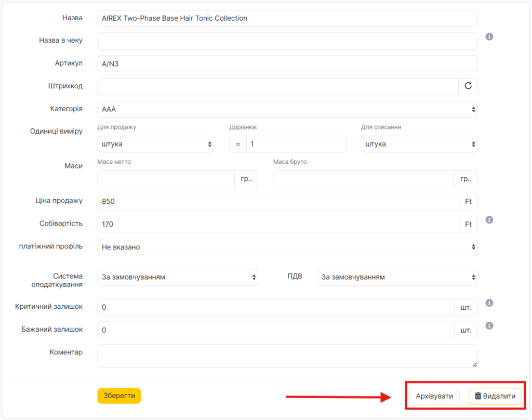
Task: Click the Дорівнює quantity field
Action: pos(296,144)
